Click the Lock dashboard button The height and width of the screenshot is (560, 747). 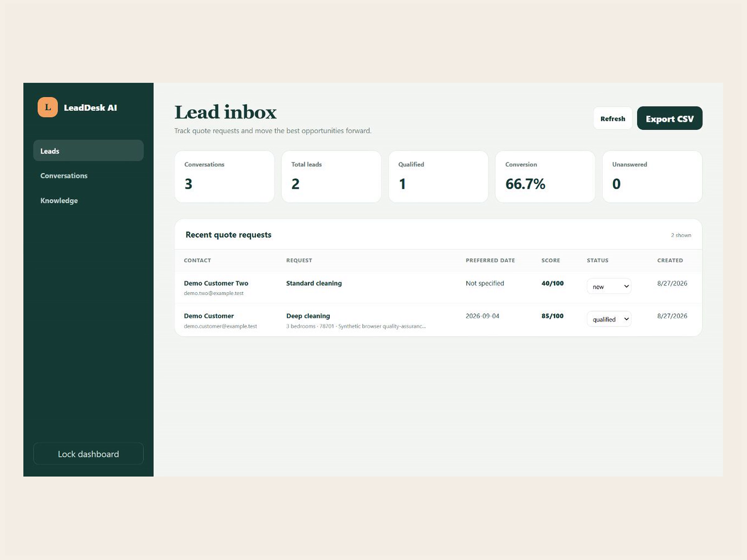coord(88,454)
